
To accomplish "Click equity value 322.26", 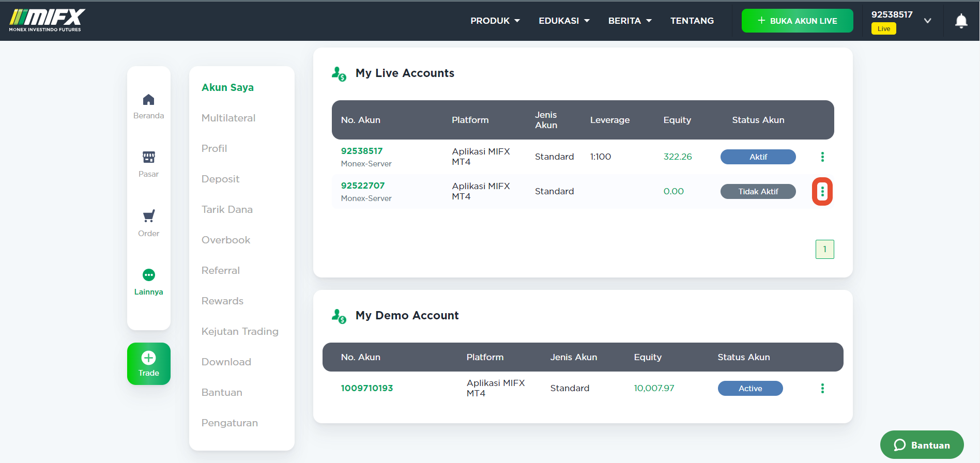I will [678, 157].
